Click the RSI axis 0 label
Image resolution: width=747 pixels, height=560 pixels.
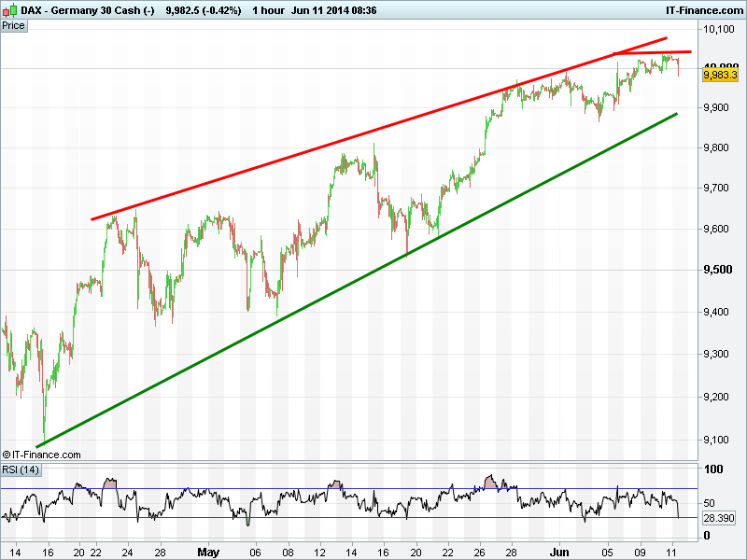[707, 535]
